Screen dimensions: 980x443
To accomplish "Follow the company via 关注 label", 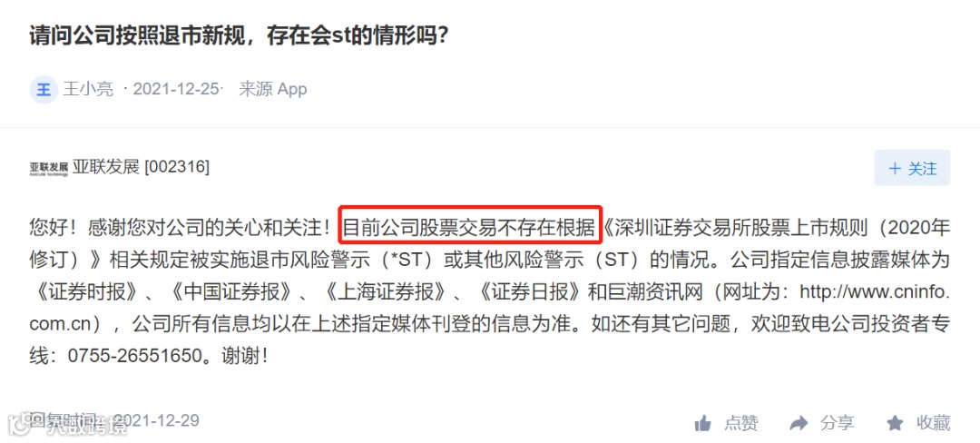I will tap(923, 168).
